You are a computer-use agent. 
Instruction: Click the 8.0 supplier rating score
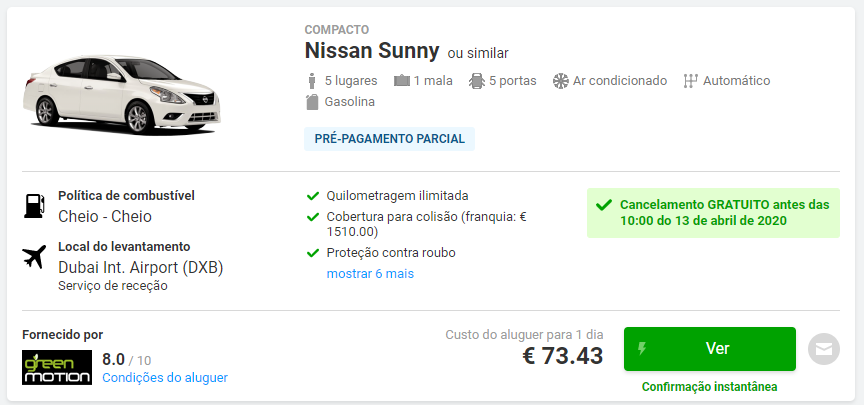point(114,360)
